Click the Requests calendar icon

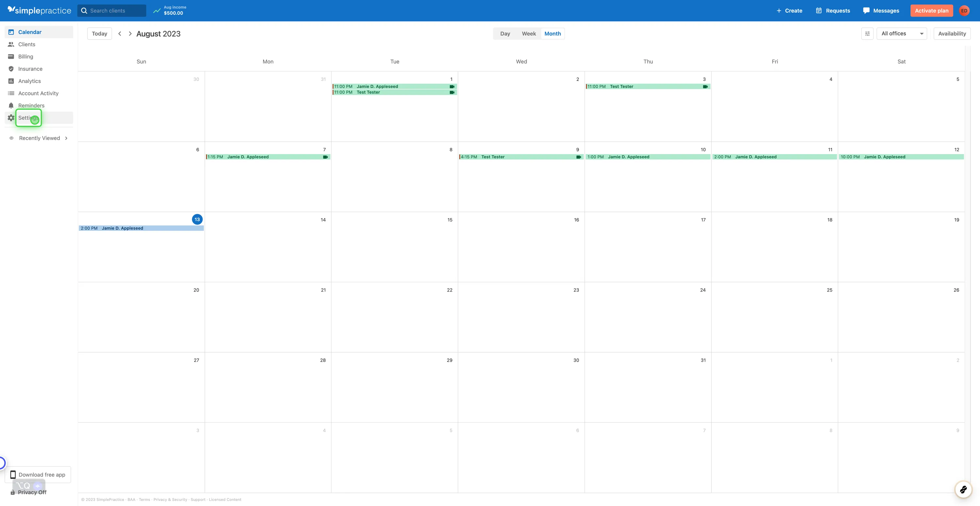819,11
